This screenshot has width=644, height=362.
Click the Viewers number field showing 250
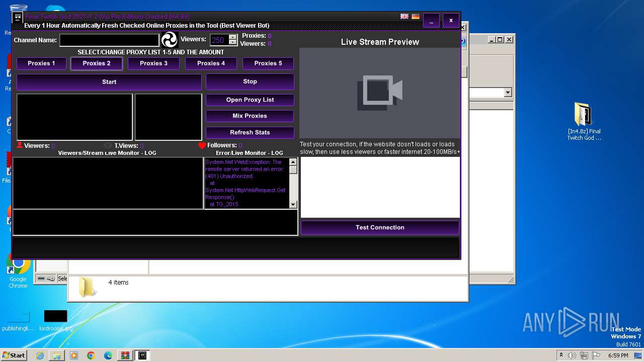tap(219, 40)
